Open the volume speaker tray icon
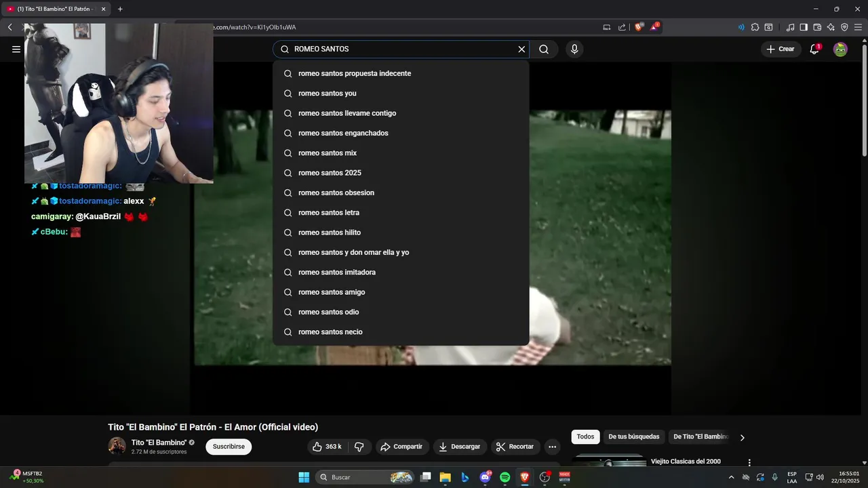The width and height of the screenshot is (868, 488). click(x=820, y=477)
